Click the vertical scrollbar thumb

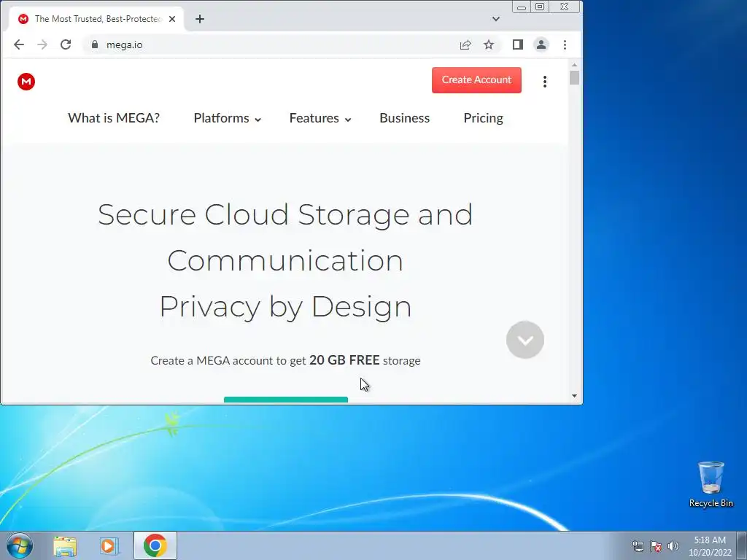575,77
